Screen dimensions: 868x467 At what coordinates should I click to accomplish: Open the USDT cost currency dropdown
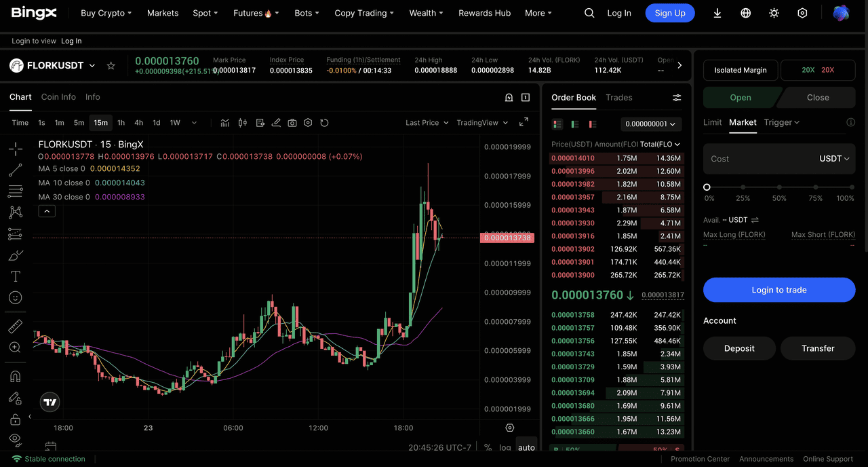[834, 159]
